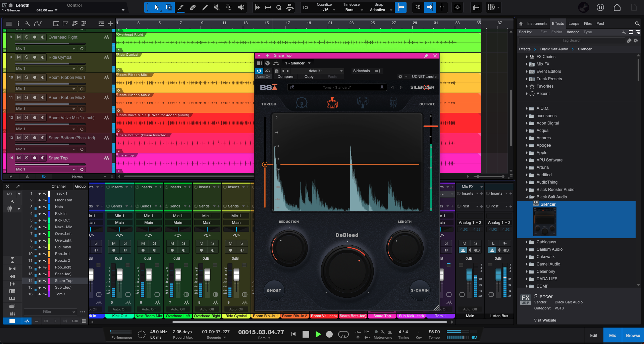Click the Record button in transport

[329, 334]
